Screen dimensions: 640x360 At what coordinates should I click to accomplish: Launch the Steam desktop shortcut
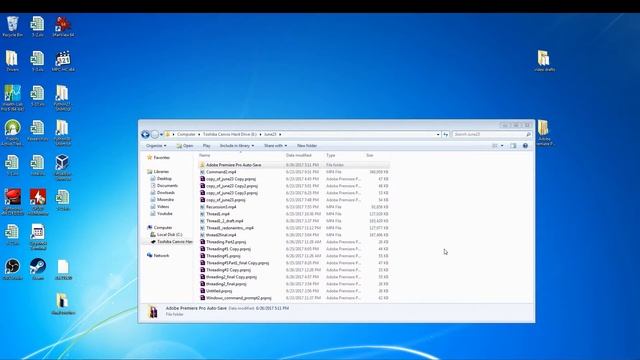(x=38, y=269)
